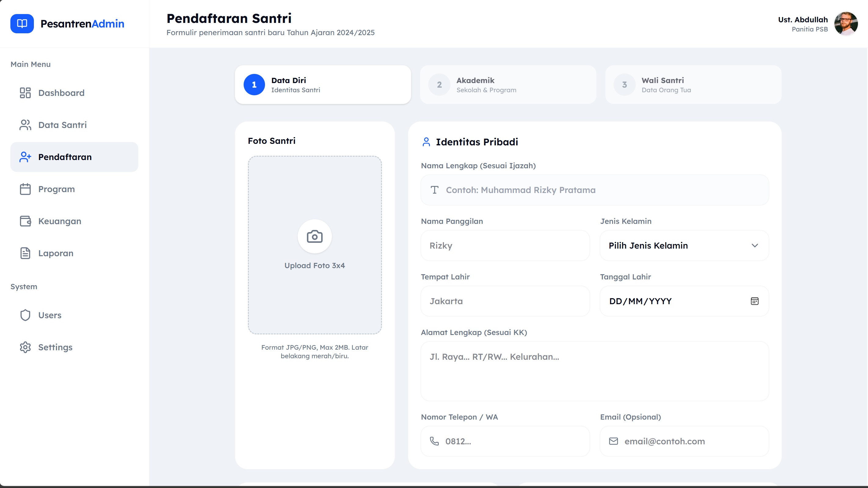Go to step 2 Akademik tab

pos(507,85)
